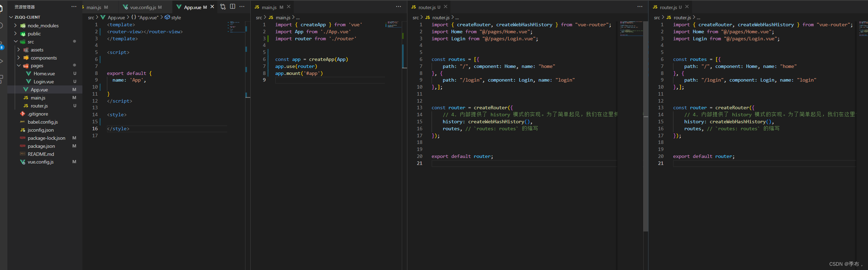Close main.js tab in second editor group
This screenshot has width=868, height=270.
(289, 7)
